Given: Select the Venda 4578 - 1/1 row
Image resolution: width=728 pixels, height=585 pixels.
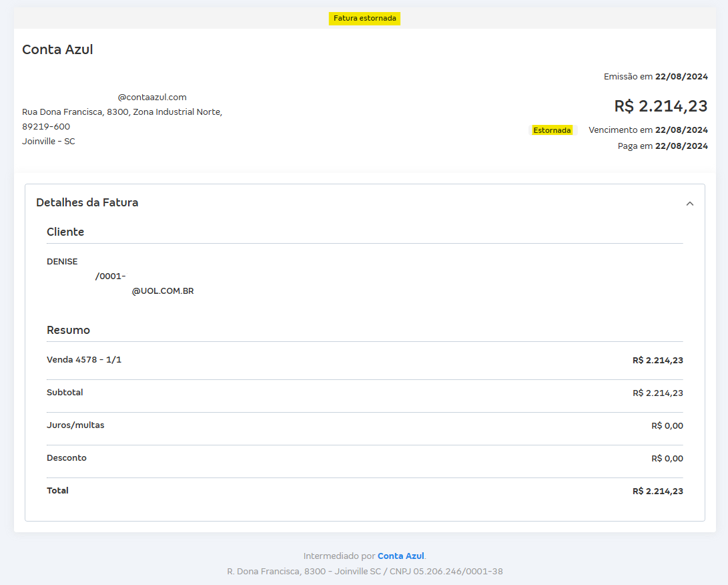Looking at the screenshot, I should click(84, 360).
